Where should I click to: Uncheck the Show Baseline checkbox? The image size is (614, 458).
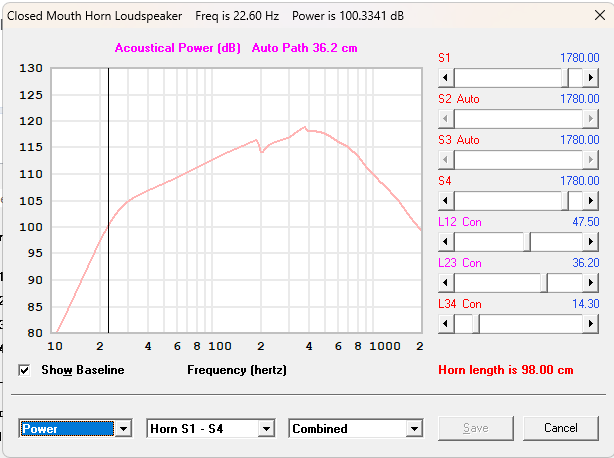pos(24,370)
